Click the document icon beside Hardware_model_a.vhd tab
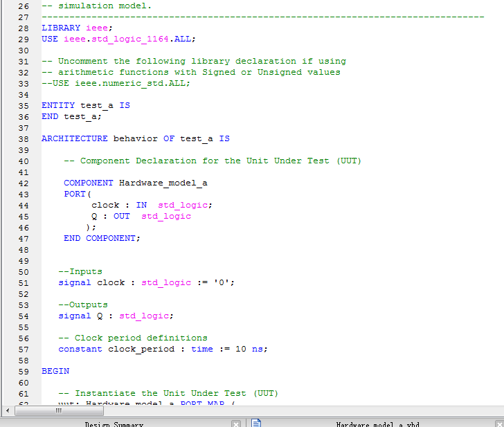The image size is (504, 427). [x=256, y=423]
